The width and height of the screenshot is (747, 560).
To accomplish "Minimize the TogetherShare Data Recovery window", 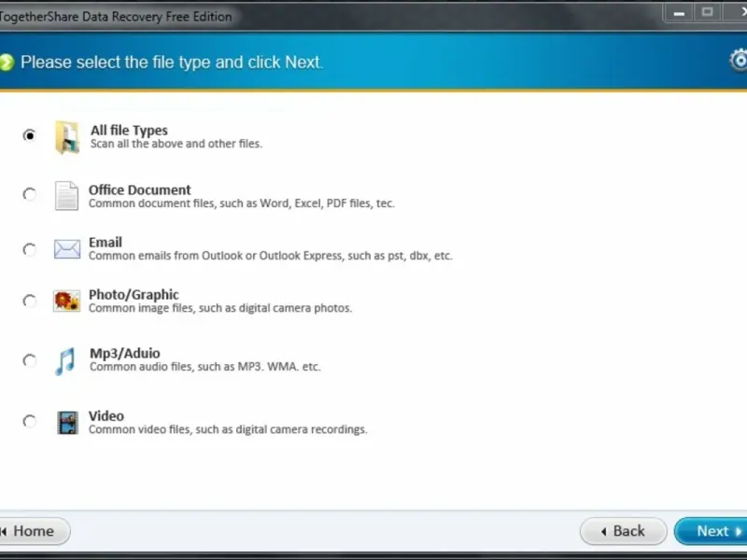I will (x=680, y=13).
